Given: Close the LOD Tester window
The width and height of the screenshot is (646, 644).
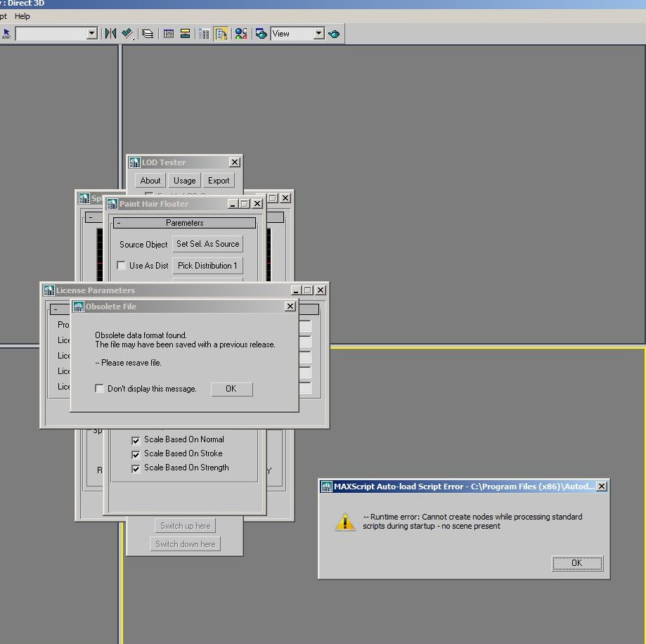Looking at the screenshot, I should (x=234, y=162).
